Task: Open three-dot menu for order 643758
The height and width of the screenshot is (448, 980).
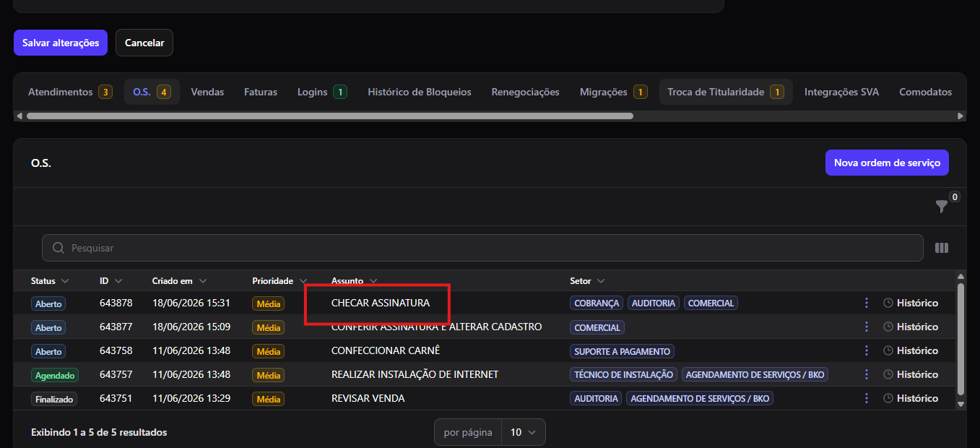Action: pos(867,350)
